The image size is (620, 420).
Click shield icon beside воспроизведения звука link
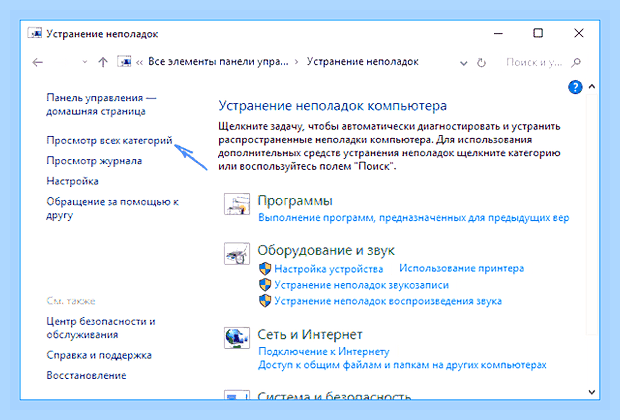265,301
